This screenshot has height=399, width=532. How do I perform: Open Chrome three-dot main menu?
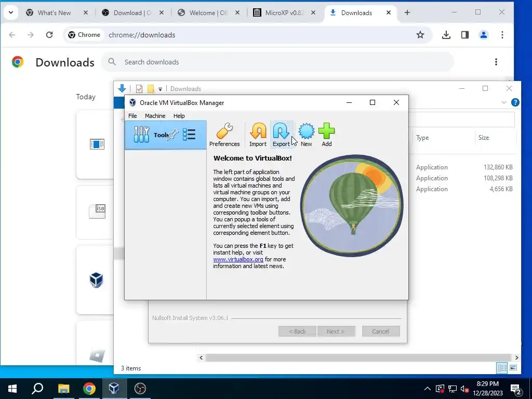pyautogui.click(x=502, y=35)
